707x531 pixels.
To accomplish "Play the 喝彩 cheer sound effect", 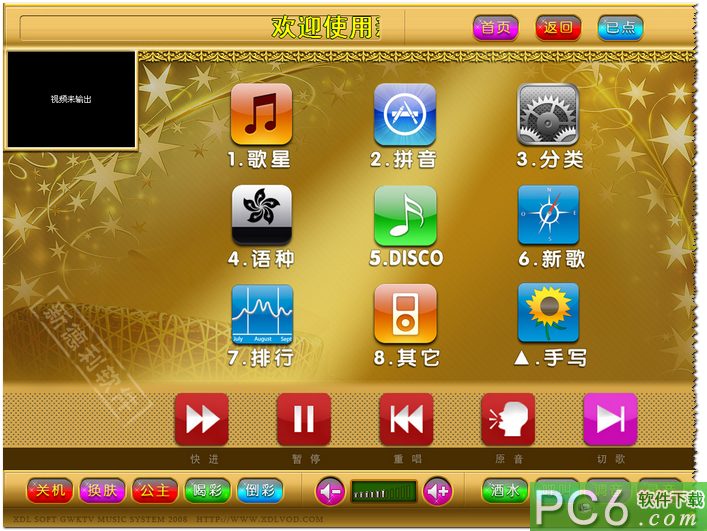I will pos(207,490).
